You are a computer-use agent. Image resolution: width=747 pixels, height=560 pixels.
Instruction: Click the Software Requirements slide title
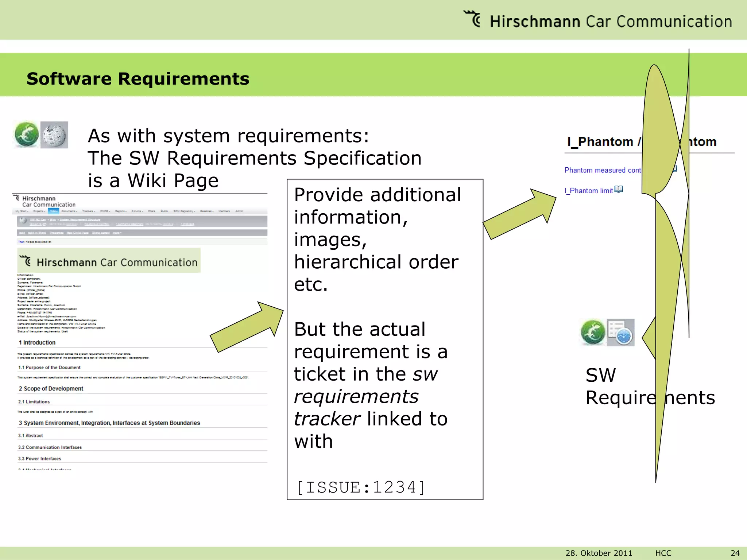[x=138, y=78]
